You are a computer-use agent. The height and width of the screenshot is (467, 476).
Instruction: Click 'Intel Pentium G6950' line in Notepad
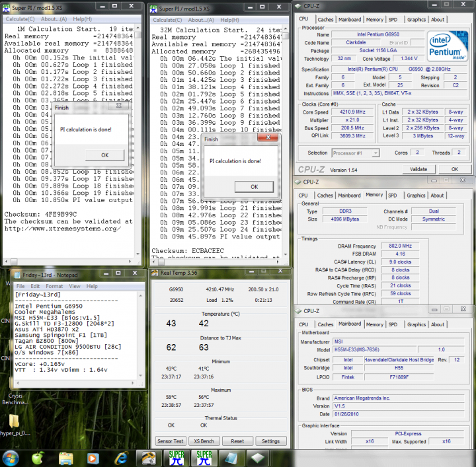click(48, 306)
